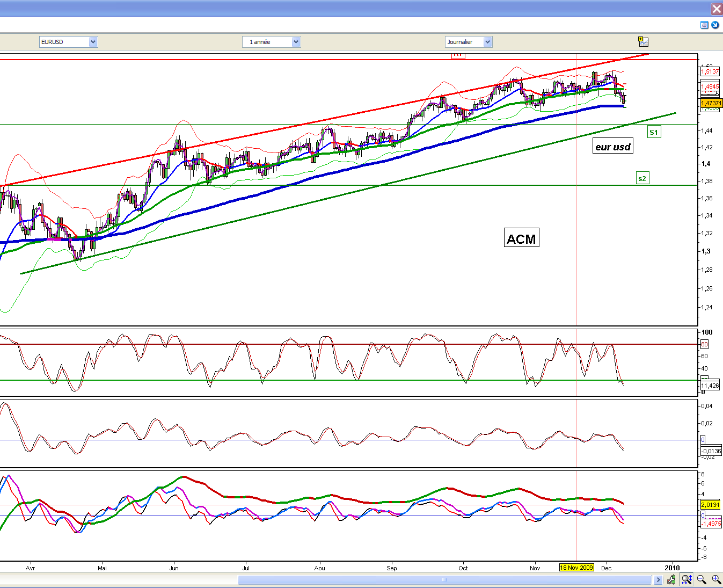Expand the Journalier timeframe dropdown
This screenshot has width=723, height=588.
487,42
